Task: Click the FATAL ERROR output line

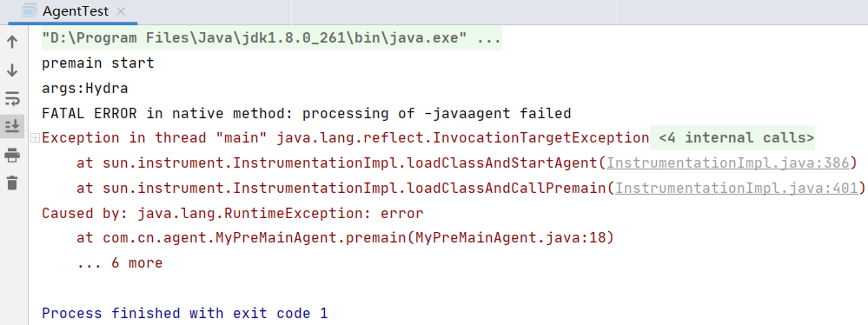Action: coord(306,114)
